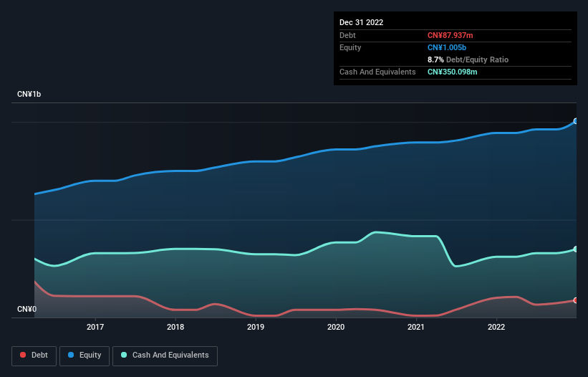Click the 2018 x-axis label
Screen dimensions: 588x377
click(175, 327)
